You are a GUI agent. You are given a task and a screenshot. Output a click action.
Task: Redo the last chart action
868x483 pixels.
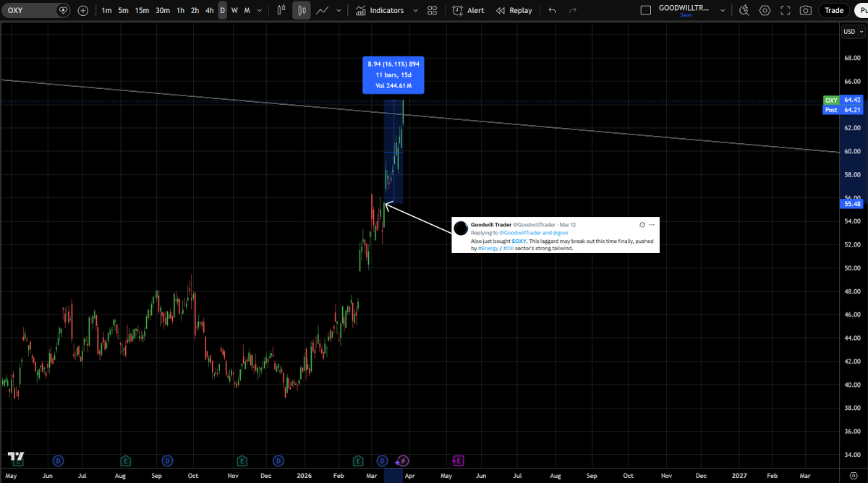[x=573, y=11]
